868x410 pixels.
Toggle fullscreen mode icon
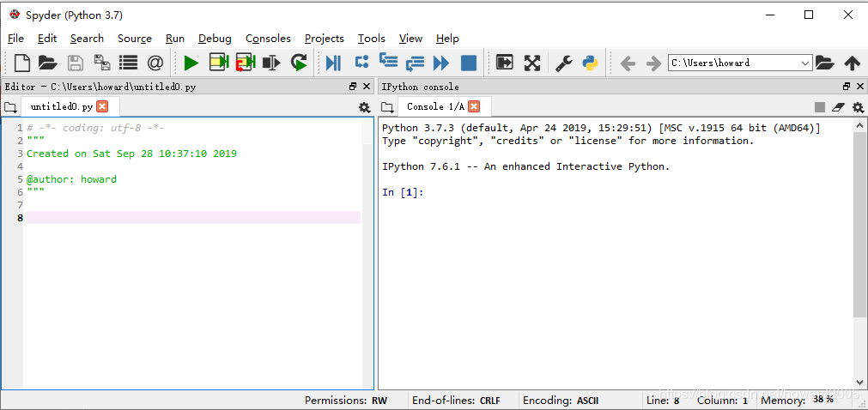click(x=532, y=63)
